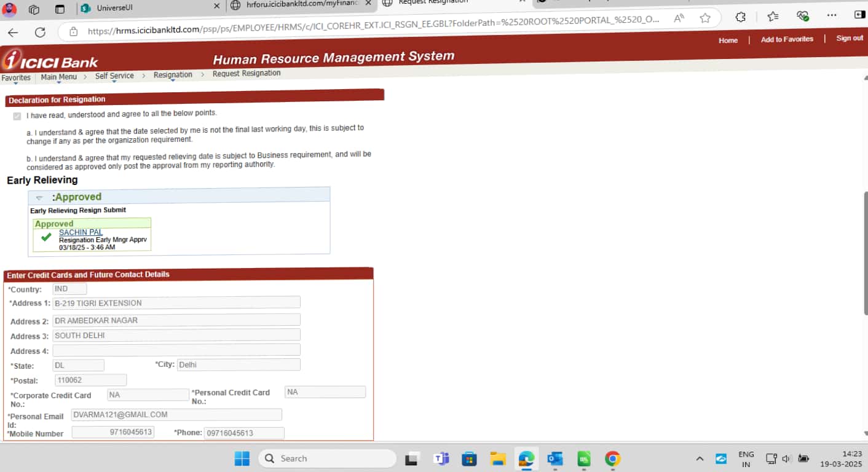Open the Self Service breadcrumb menu
The image size is (868, 472).
click(114, 76)
